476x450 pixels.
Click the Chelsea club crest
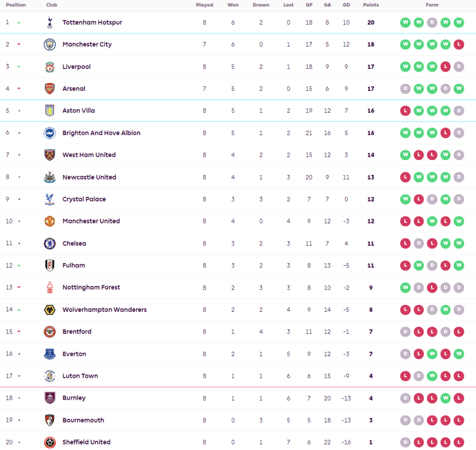coord(50,243)
